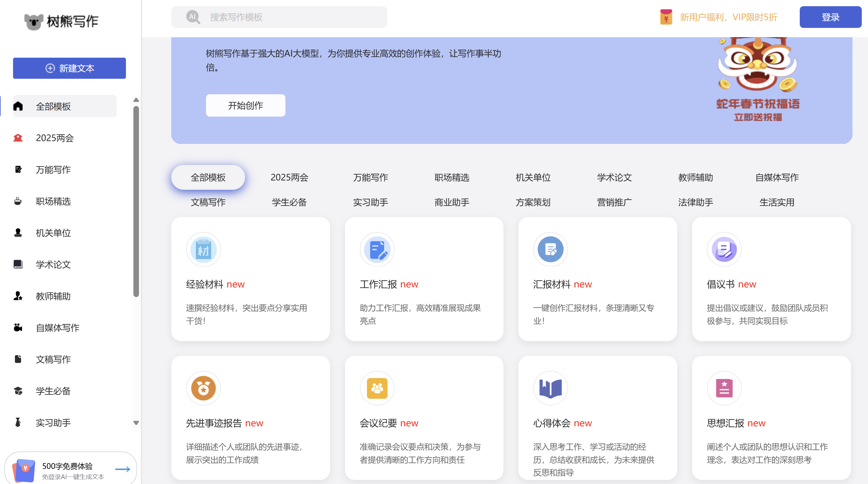Click the 开始创作 button
This screenshot has width=868, height=484.
click(x=245, y=105)
